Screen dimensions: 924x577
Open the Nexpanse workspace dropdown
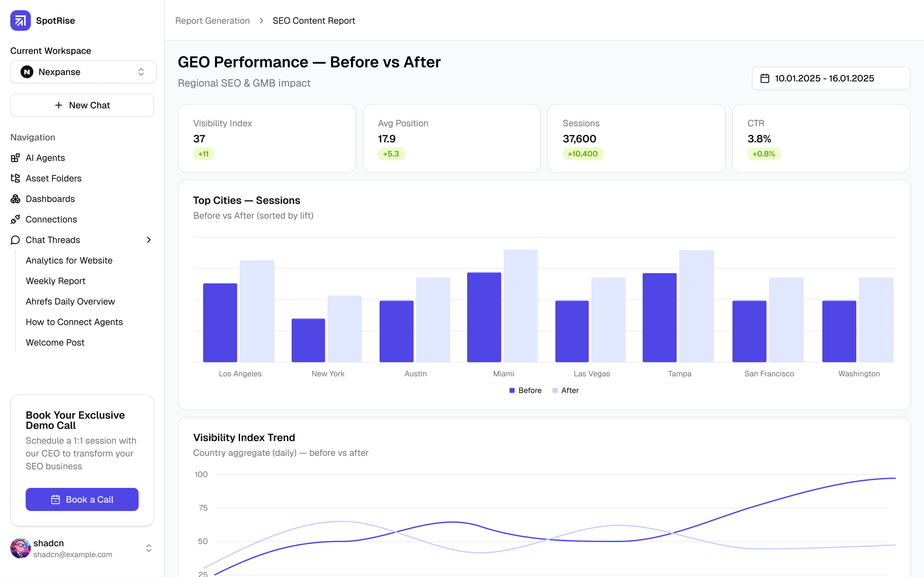click(x=83, y=72)
